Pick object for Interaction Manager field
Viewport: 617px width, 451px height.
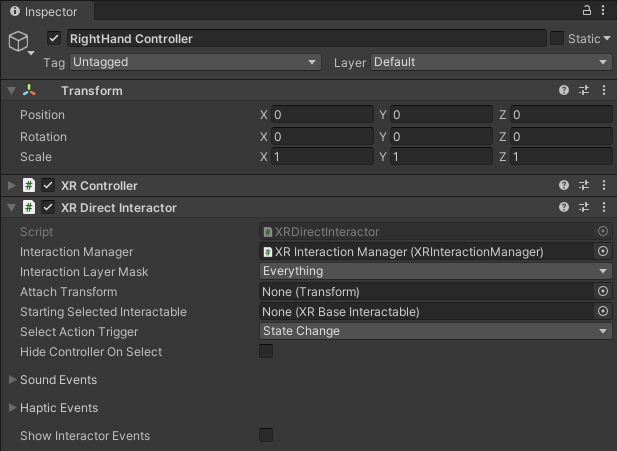[602, 252]
